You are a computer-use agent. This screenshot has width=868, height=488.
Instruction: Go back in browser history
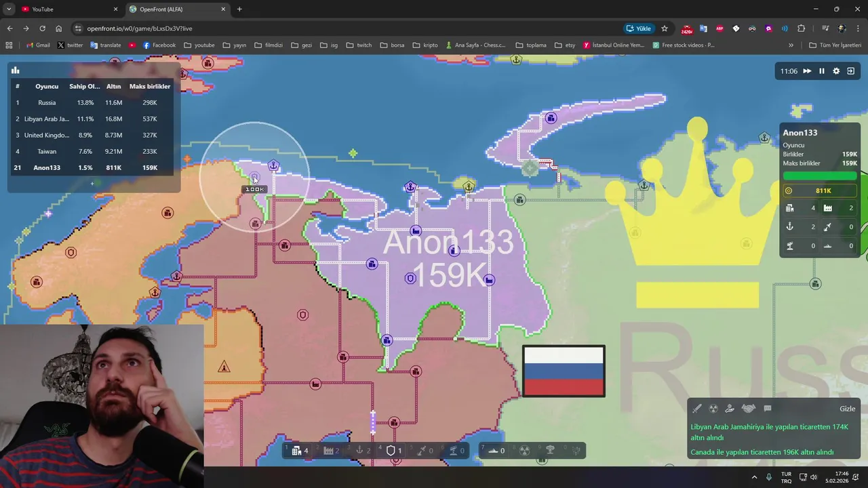click(9, 28)
